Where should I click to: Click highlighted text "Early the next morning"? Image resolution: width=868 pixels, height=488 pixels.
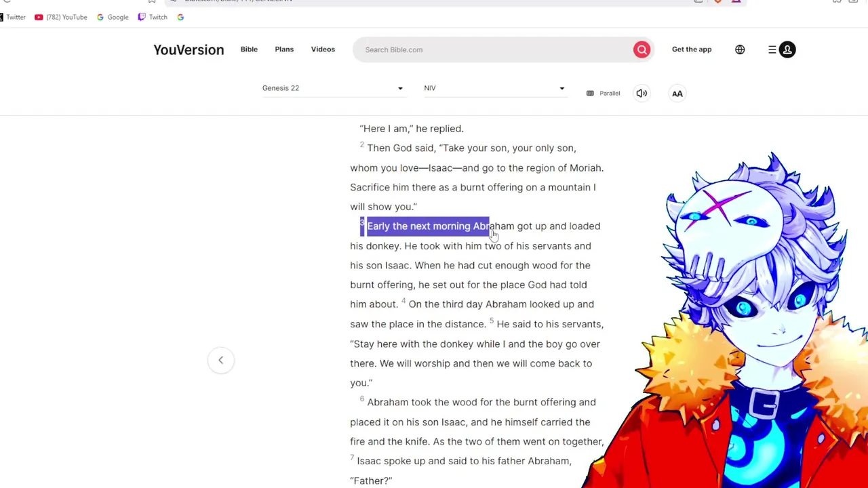(x=418, y=226)
